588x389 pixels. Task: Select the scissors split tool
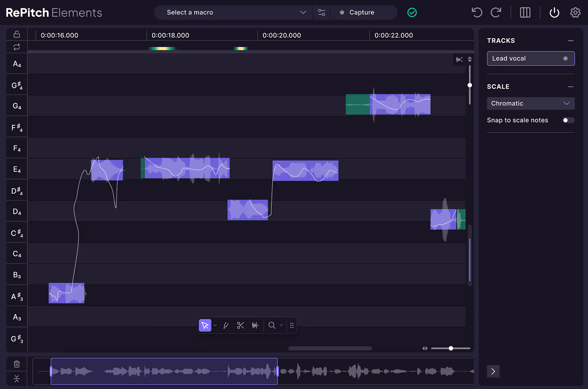240,325
